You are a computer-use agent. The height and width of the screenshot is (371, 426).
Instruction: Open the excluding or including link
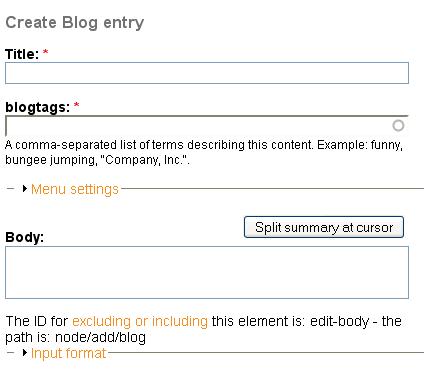[x=140, y=321]
